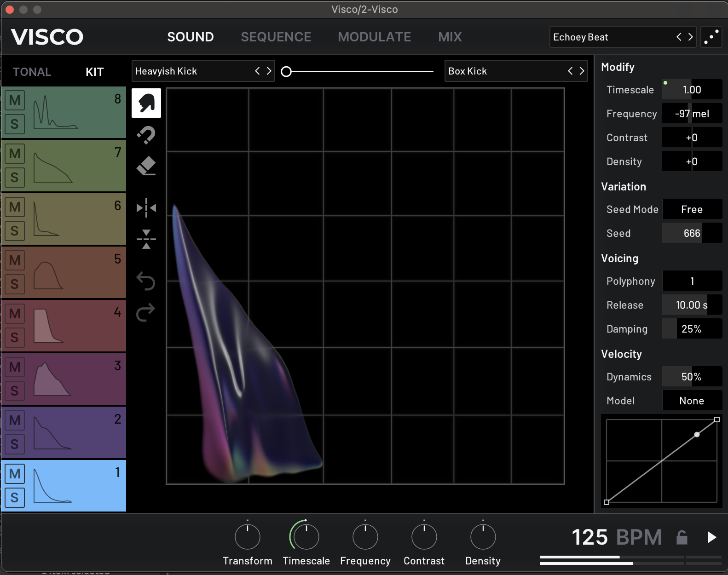Solo kit pad 2
Image resolution: width=728 pixels, height=575 pixels.
point(15,444)
